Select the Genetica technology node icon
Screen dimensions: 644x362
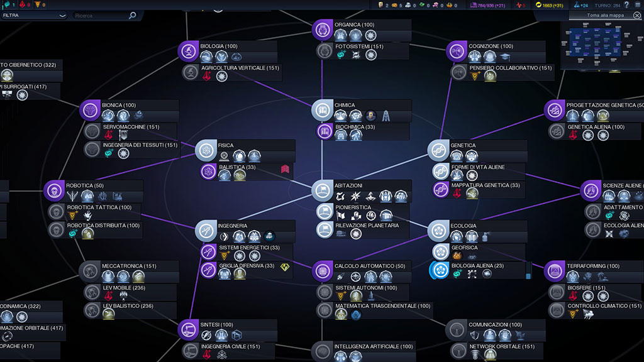(438, 150)
